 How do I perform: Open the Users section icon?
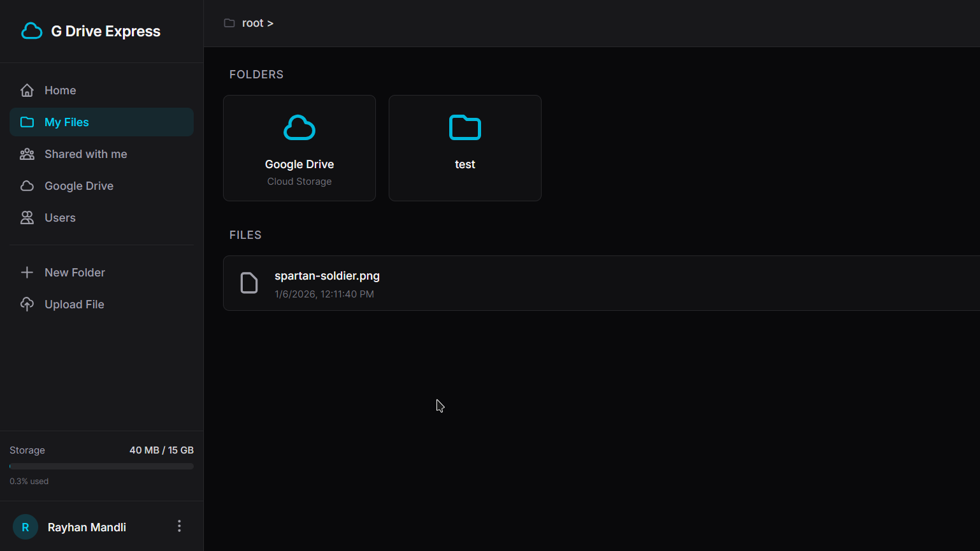(x=27, y=217)
